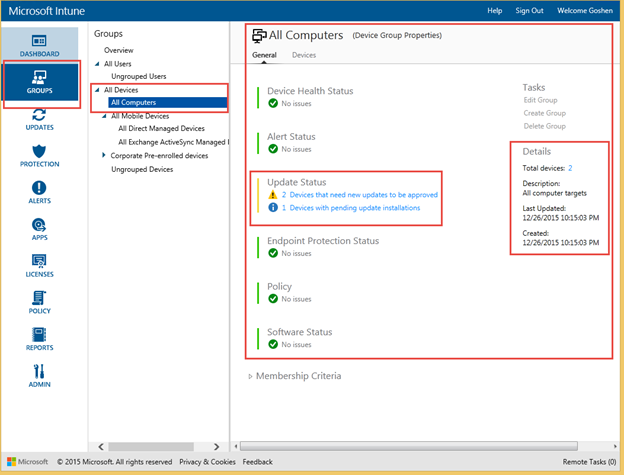
Task: Select Ungrouped Users in the tree
Action: point(139,76)
